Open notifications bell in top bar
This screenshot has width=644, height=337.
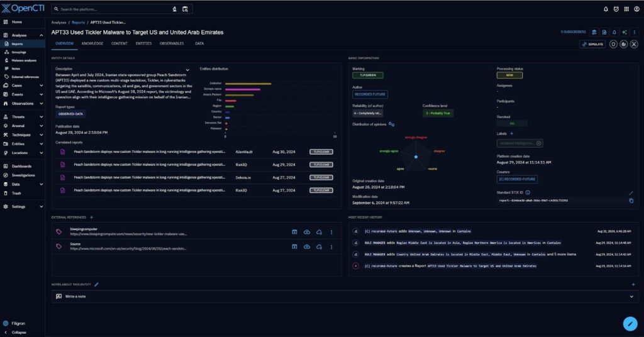coord(606,9)
